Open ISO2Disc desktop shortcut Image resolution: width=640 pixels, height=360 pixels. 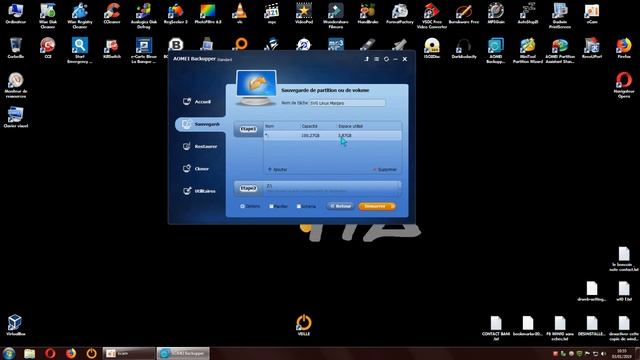[x=432, y=48]
